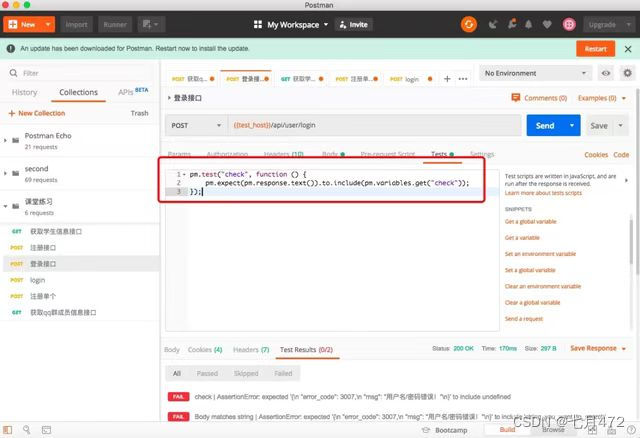Open settings wrench icon in header
Viewport: 640px width, 438px height.
pyautogui.click(x=511, y=24)
